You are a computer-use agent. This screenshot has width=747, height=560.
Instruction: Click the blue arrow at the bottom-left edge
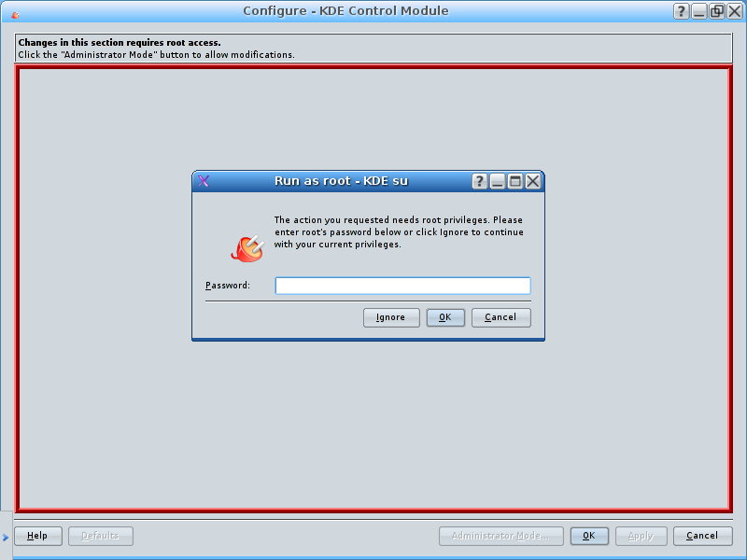click(6, 538)
